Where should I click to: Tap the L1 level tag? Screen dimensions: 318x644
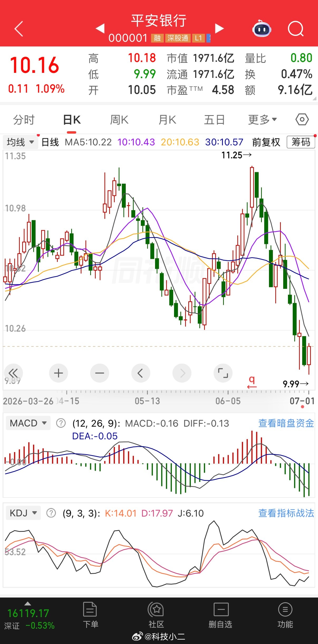198,38
